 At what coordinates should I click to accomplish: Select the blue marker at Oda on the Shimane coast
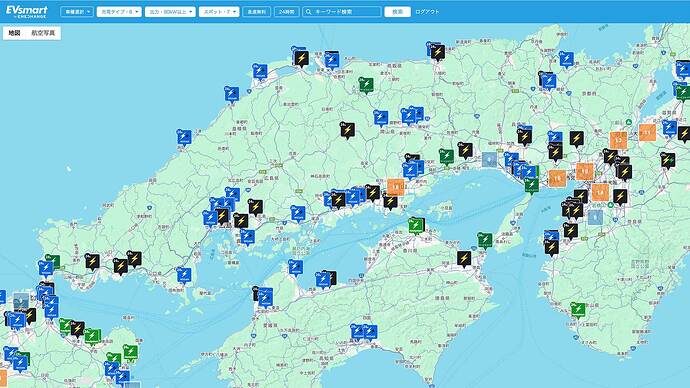(231, 94)
